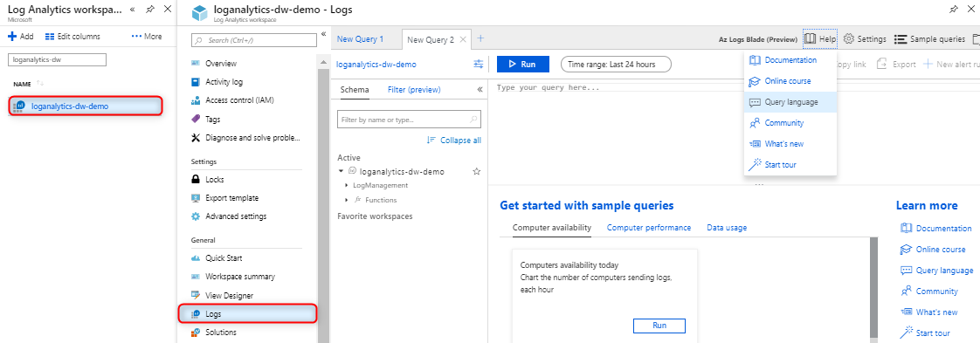
Task: Select Start tour in Help dropdown
Action: pyautogui.click(x=790, y=164)
